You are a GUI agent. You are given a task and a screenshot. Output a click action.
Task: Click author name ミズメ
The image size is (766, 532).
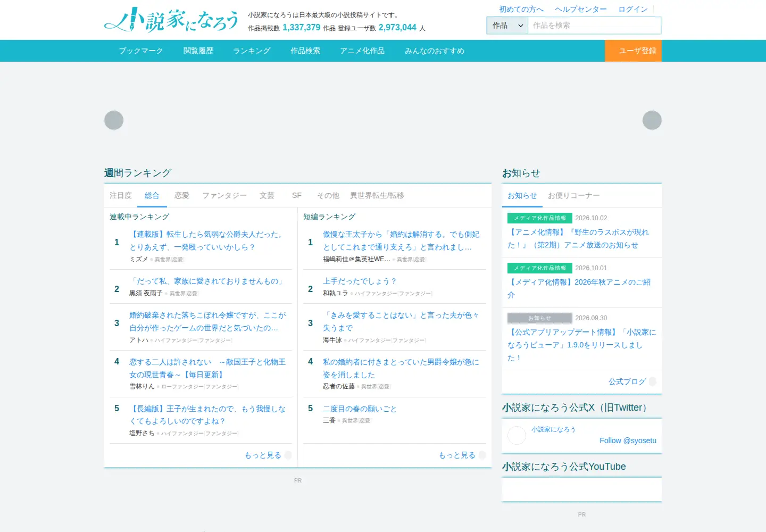[139, 259]
